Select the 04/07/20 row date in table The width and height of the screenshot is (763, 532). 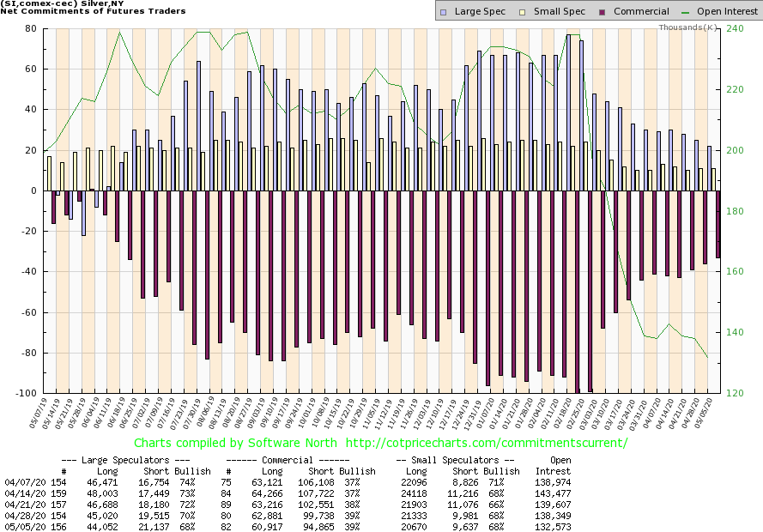tap(21, 485)
